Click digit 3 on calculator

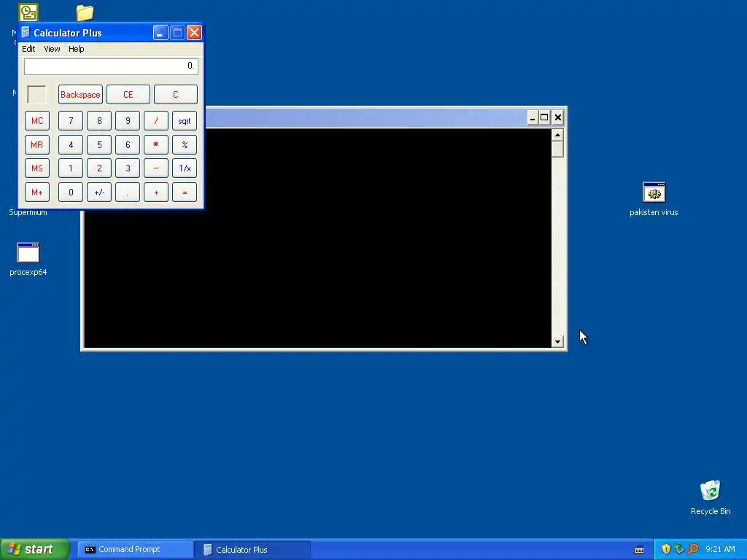pos(128,168)
